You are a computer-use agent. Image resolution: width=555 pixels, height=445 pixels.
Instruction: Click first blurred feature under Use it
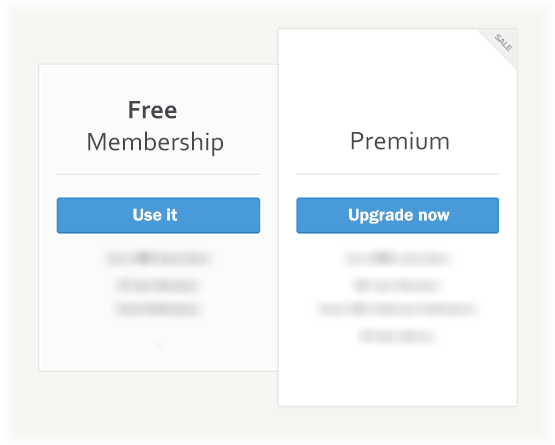tap(158, 258)
